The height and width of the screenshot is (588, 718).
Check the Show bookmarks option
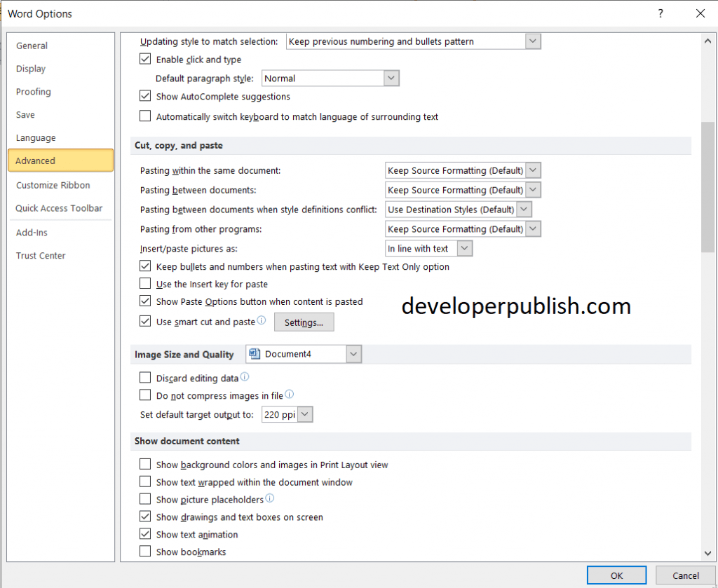(144, 552)
